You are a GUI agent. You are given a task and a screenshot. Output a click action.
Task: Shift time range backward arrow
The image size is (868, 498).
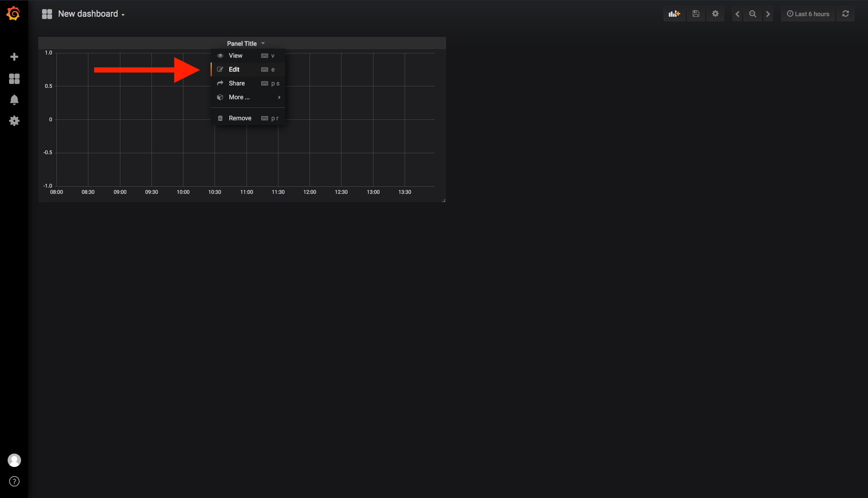tap(737, 14)
